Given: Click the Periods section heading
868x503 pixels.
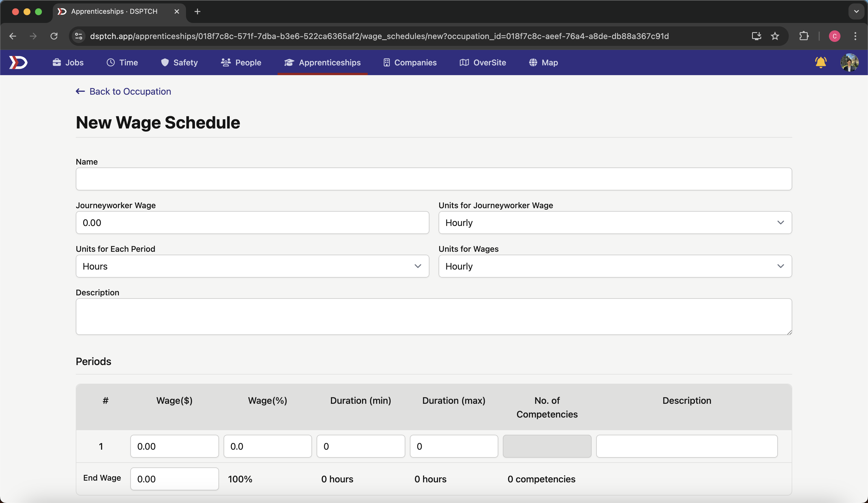Looking at the screenshot, I should pos(93,362).
